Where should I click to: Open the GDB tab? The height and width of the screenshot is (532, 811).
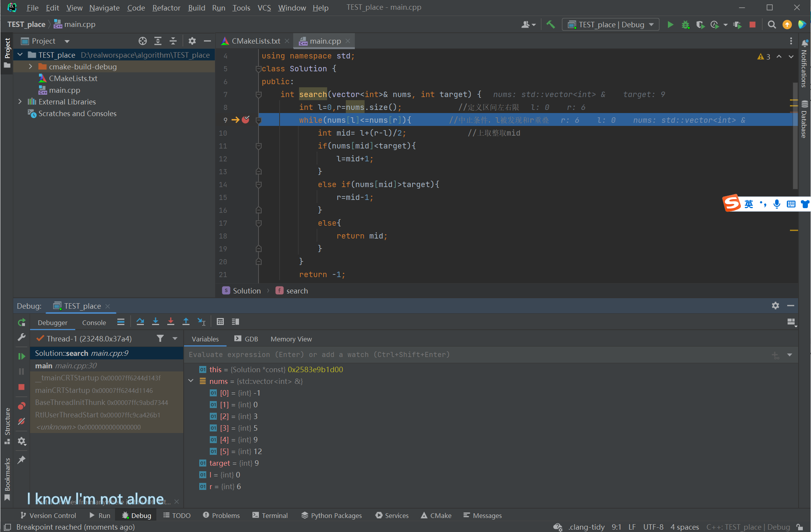coord(246,339)
